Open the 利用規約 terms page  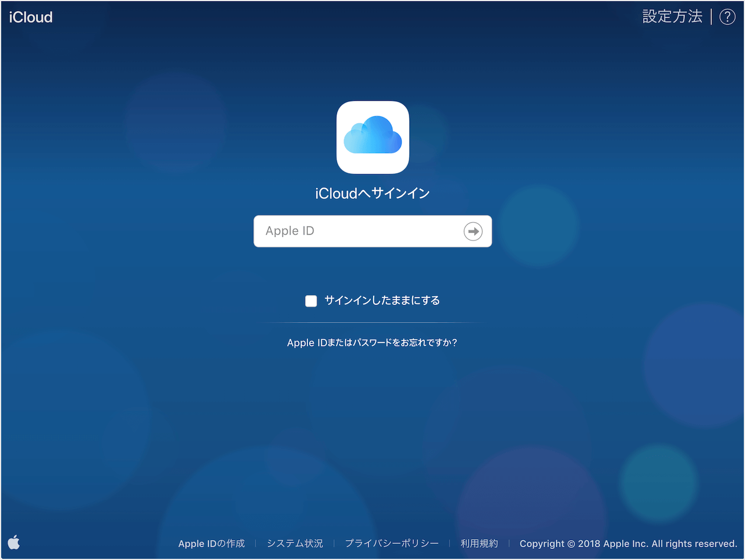click(x=479, y=543)
